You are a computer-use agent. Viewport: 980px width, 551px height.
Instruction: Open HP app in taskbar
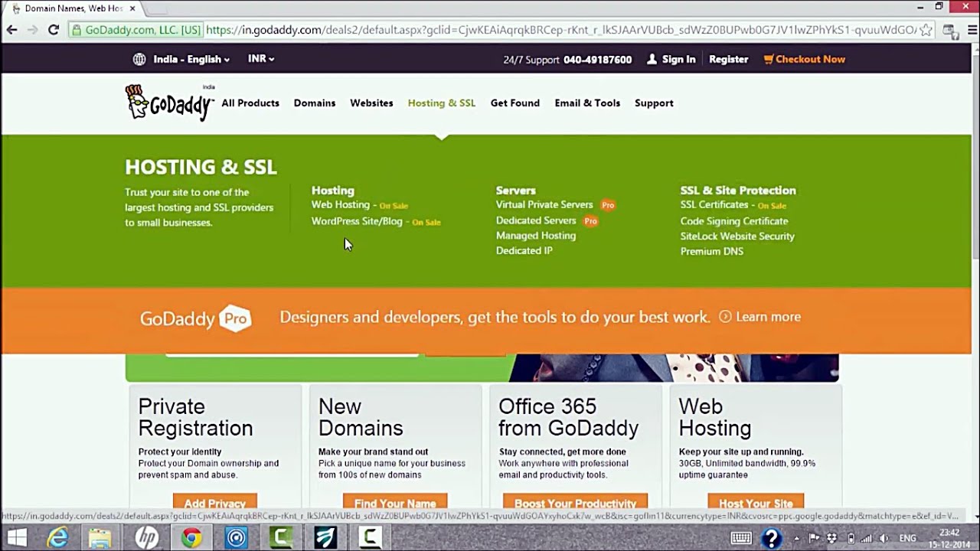coord(146,538)
